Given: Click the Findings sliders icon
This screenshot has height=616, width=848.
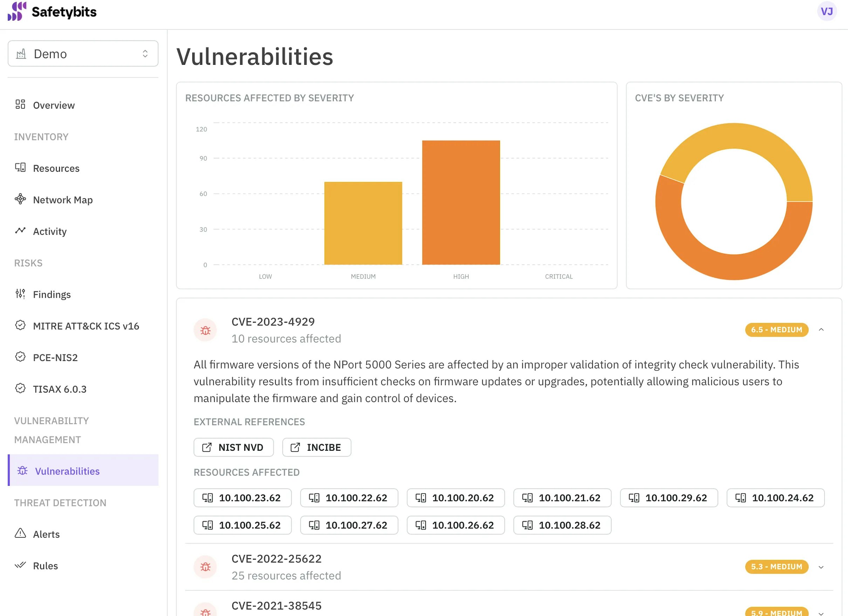Looking at the screenshot, I should pyautogui.click(x=20, y=293).
